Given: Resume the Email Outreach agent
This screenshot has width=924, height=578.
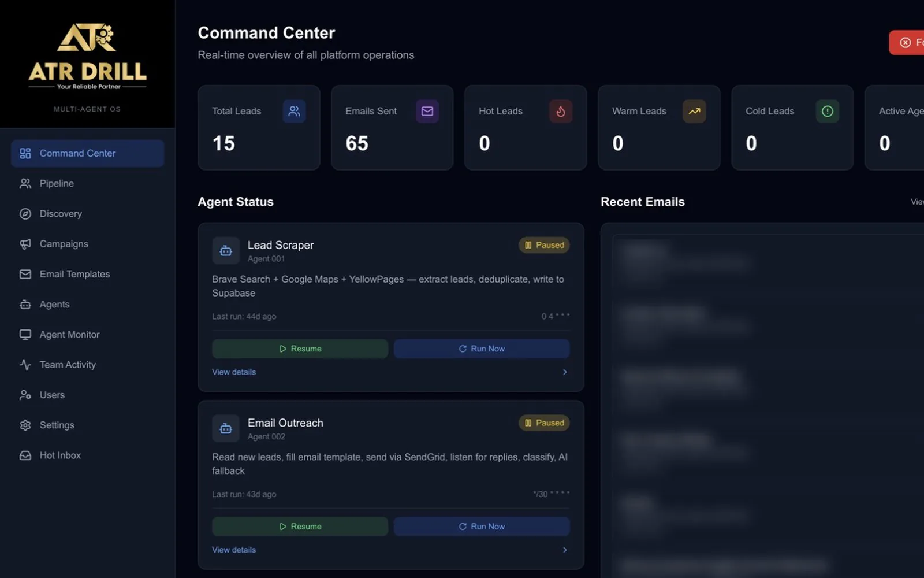Looking at the screenshot, I should [x=300, y=527].
